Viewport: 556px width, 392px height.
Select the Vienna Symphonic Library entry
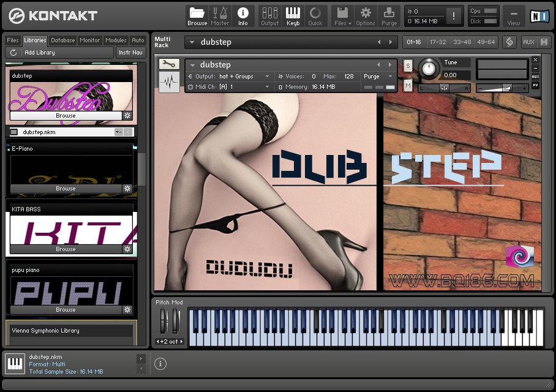71,333
